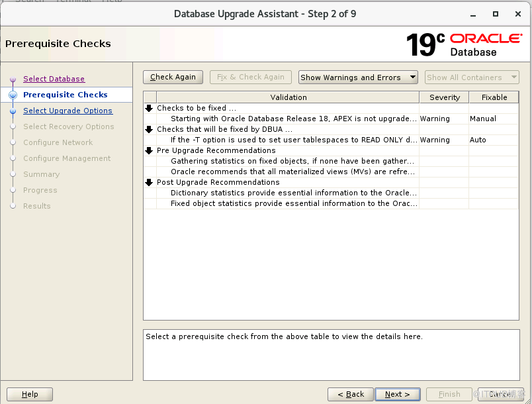Click the Select Recovery Options step
The width and height of the screenshot is (532, 404).
69,126
